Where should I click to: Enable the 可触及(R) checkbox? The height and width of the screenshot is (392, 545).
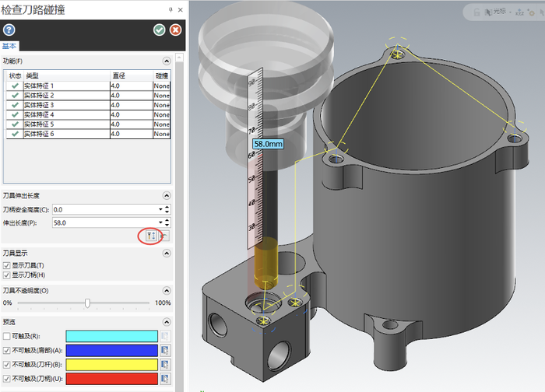(6, 337)
